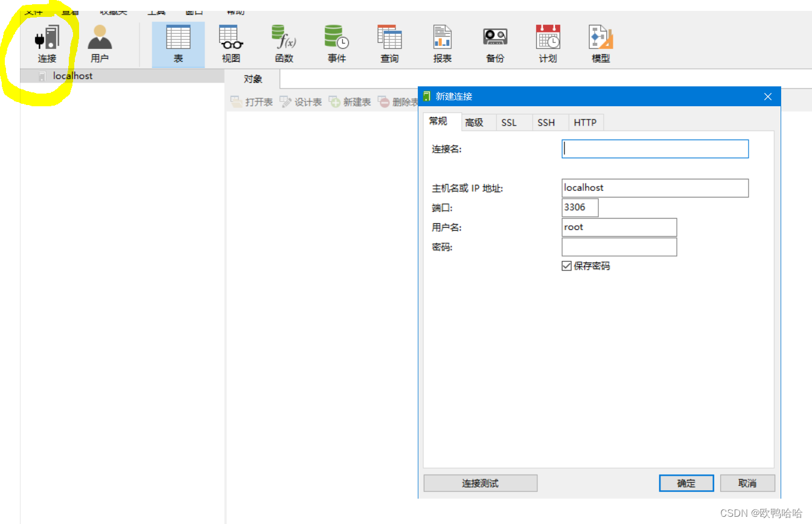
Task: Click the 用户名: label text
Action: pos(447,228)
